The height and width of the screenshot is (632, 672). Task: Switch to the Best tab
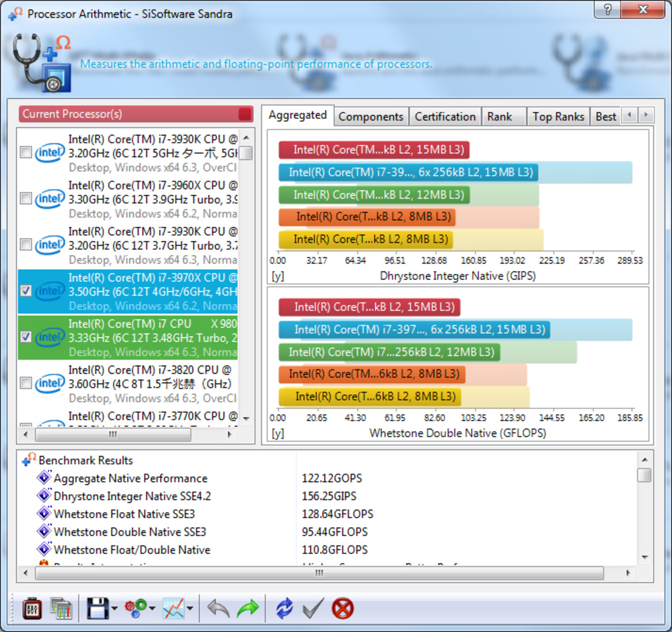point(605,117)
